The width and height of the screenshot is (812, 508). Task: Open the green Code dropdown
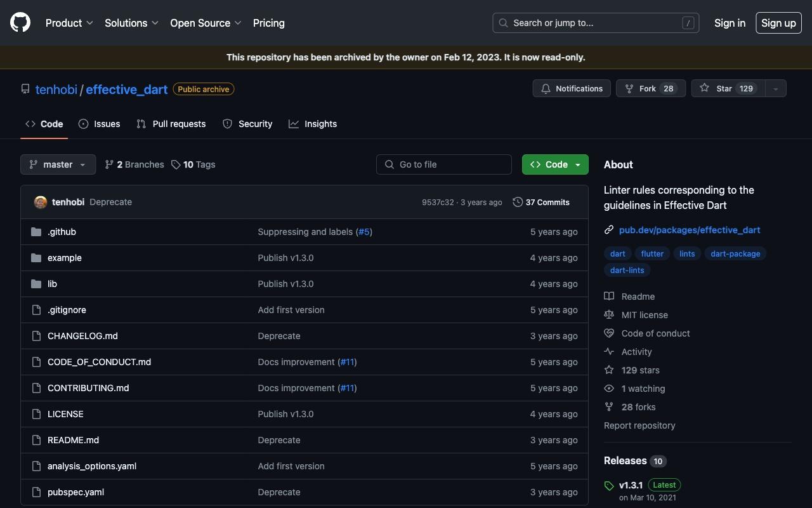[555, 164]
